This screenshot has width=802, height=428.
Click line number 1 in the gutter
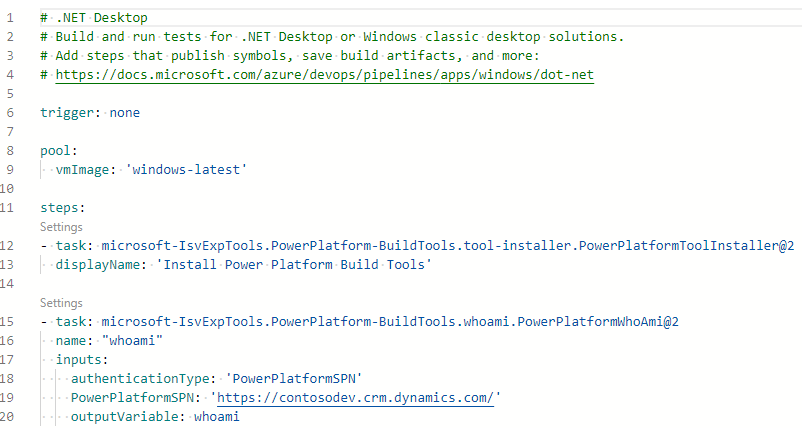tap(9, 18)
